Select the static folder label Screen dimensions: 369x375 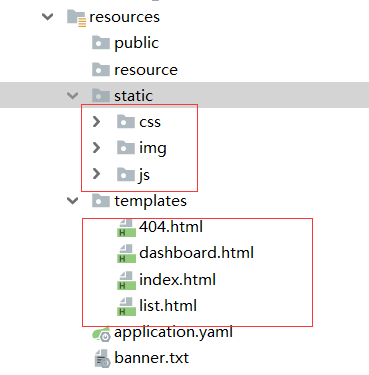click(133, 96)
